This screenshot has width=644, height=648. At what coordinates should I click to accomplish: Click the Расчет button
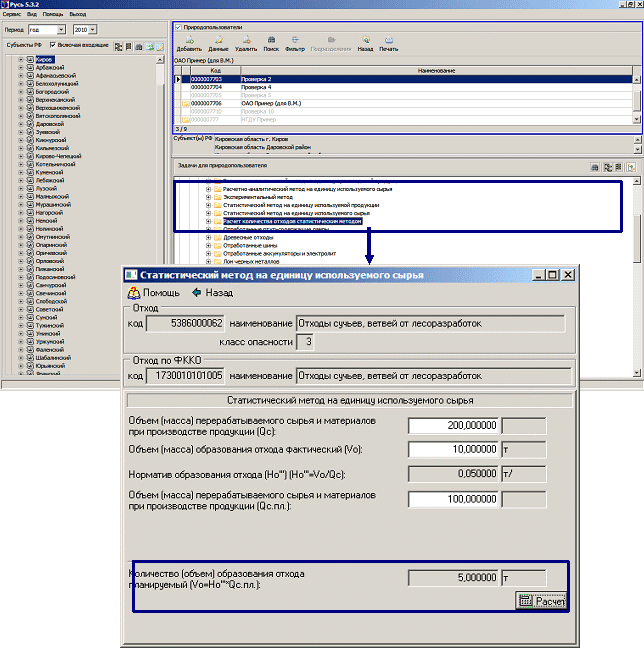[x=542, y=600]
